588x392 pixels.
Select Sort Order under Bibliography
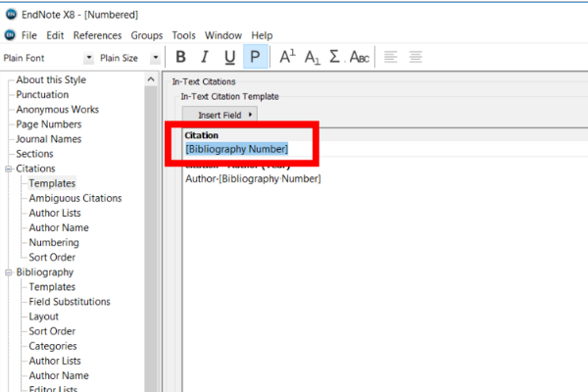(x=52, y=331)
